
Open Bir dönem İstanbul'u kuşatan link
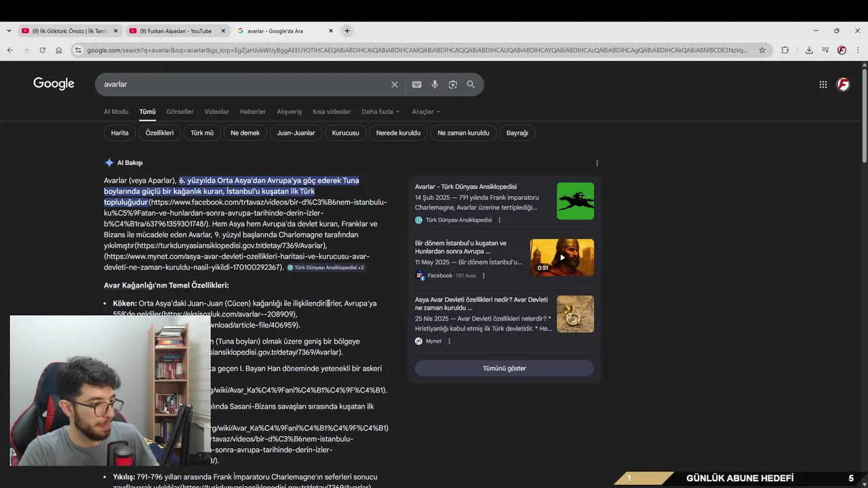tap(460, 247)
